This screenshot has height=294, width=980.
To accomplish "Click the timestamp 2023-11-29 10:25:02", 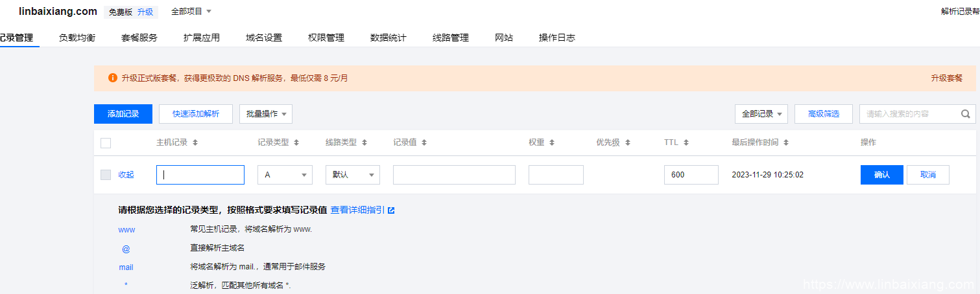I will [x=767, y=175].
